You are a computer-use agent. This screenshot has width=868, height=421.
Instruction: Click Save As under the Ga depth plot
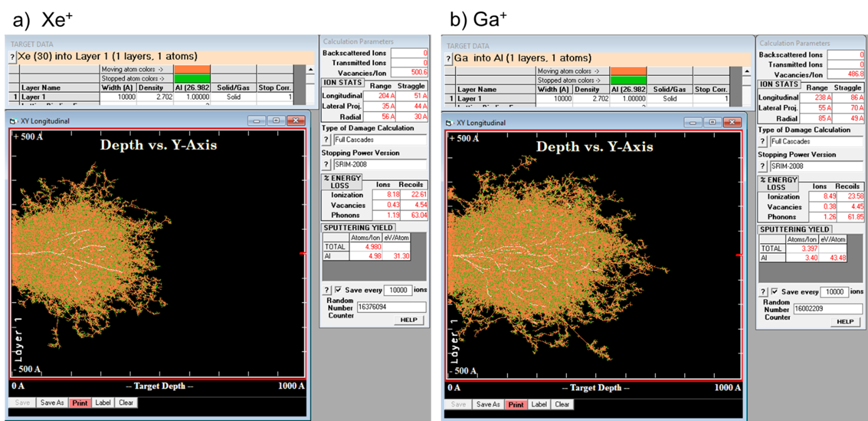(x=488, y=404)
